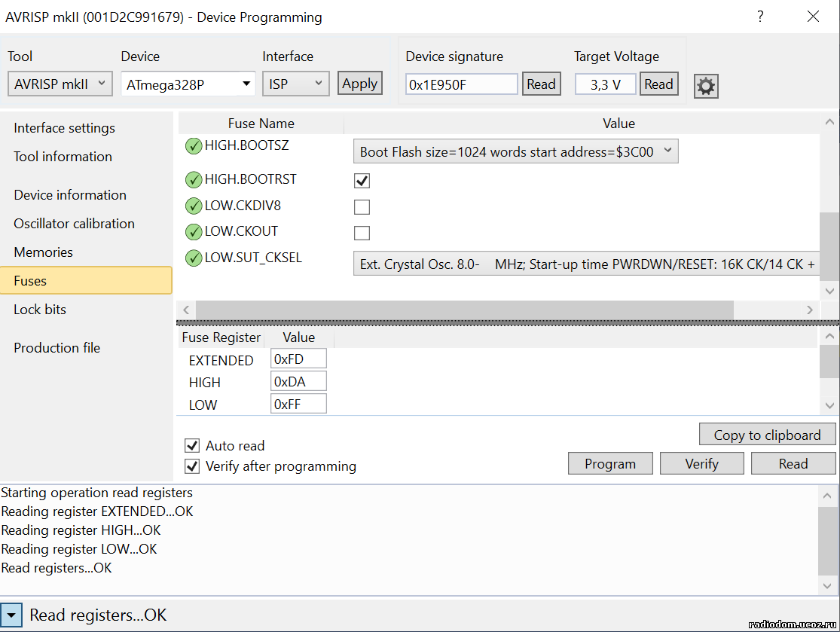
Task: Click the green status icon beside HIGH.BOOTSZ
Action: tap(194, 145)
